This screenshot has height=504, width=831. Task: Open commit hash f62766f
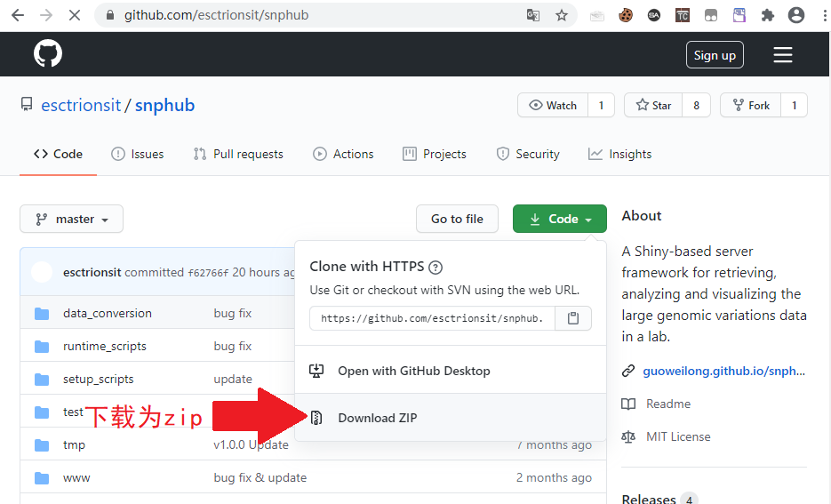click(208, 272)
